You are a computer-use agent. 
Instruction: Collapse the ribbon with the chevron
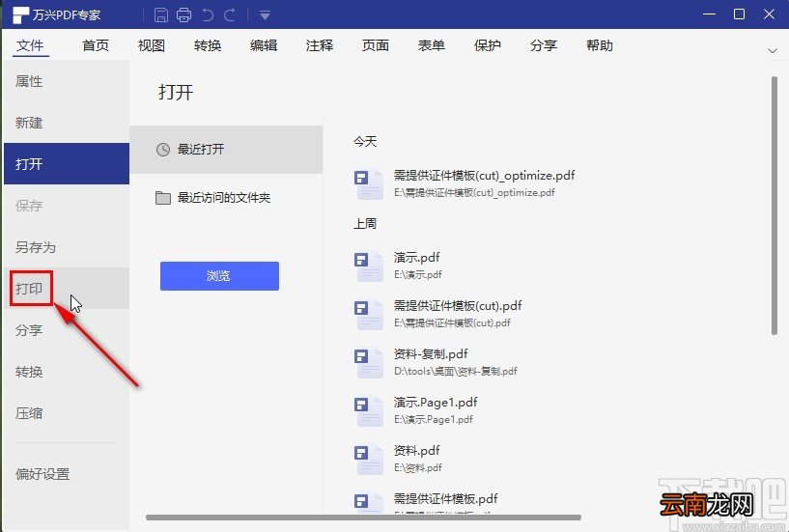773,50
